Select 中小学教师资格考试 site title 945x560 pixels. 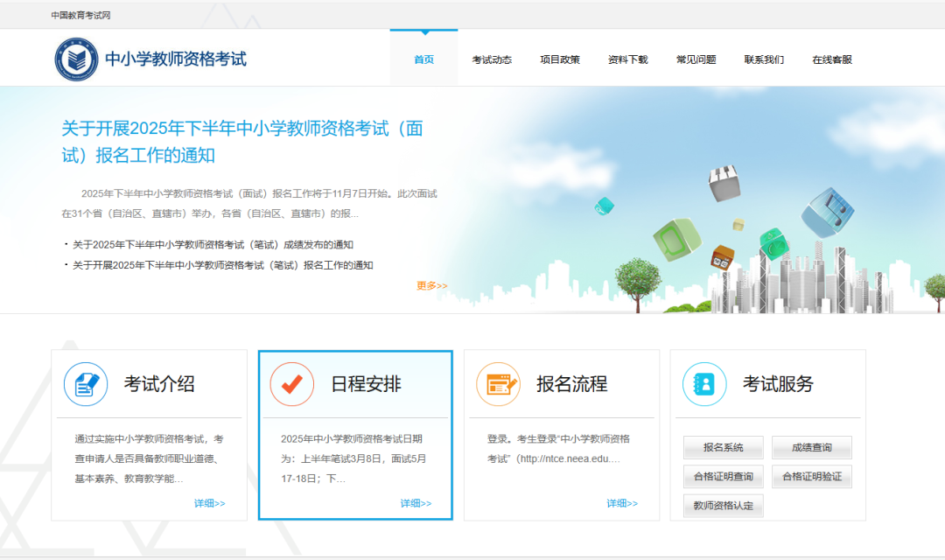click(x=174, y=58)
